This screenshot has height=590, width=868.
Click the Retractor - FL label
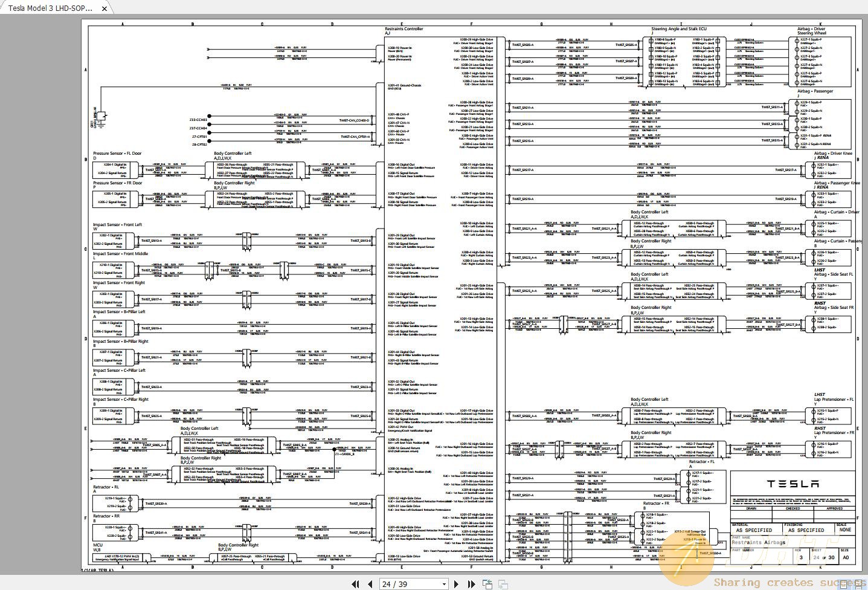702,461
